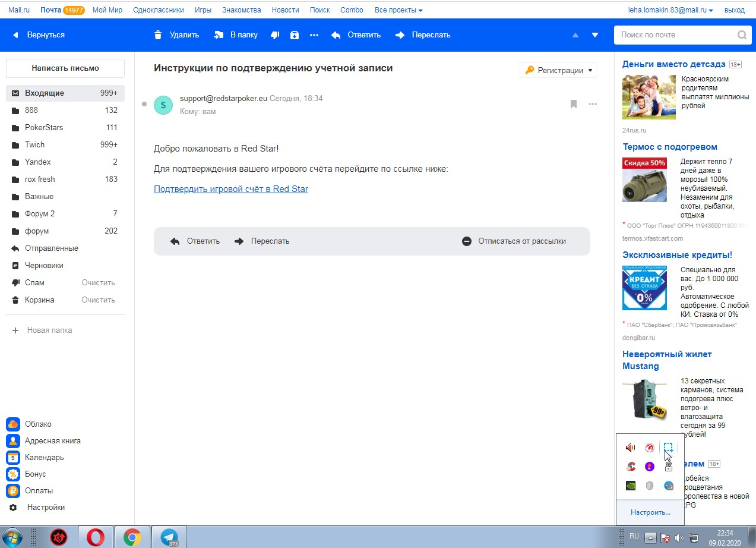
Task: Click the mail search magnifier icon
Action: [x=742, y=35]
